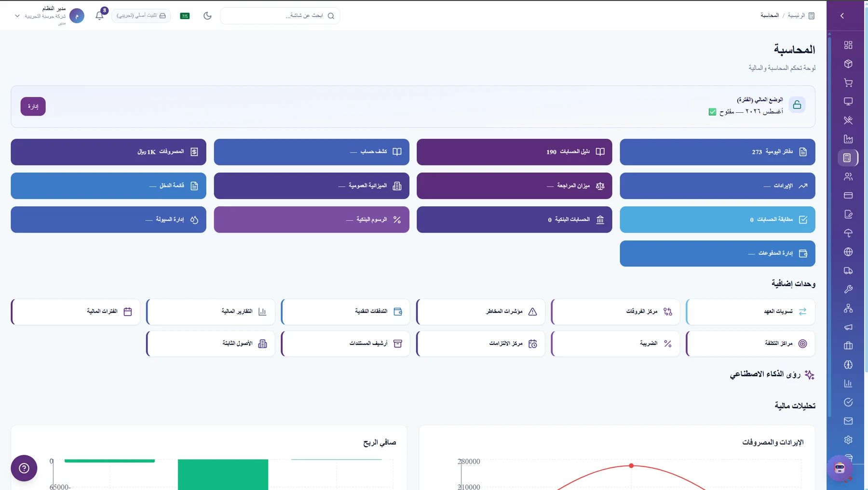This screenshot has height=490, width=868.
Task: Select the credit card icon in the sidebar
Action: (848, 195)
